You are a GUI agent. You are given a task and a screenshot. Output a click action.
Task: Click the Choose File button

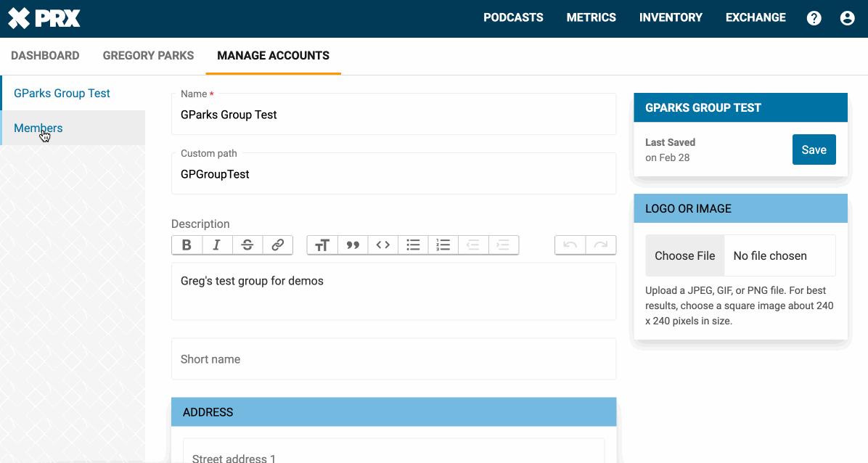(x=684, y=255)
